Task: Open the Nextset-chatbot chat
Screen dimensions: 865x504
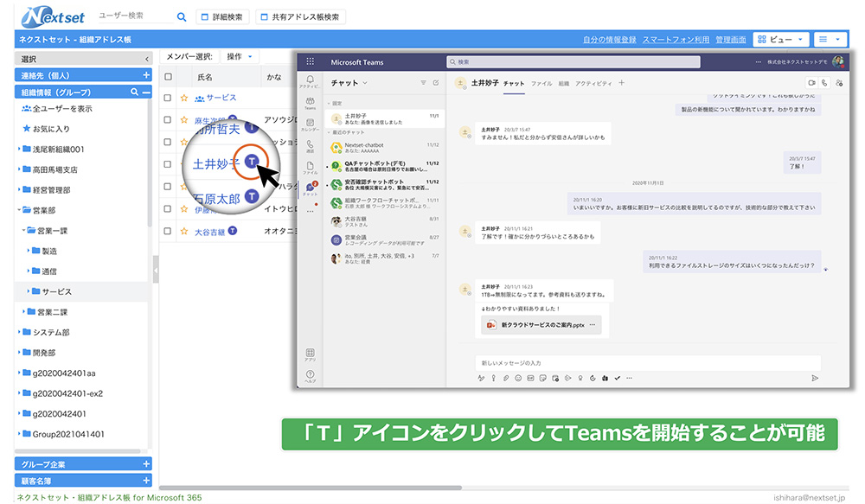Action: (385, 147)
